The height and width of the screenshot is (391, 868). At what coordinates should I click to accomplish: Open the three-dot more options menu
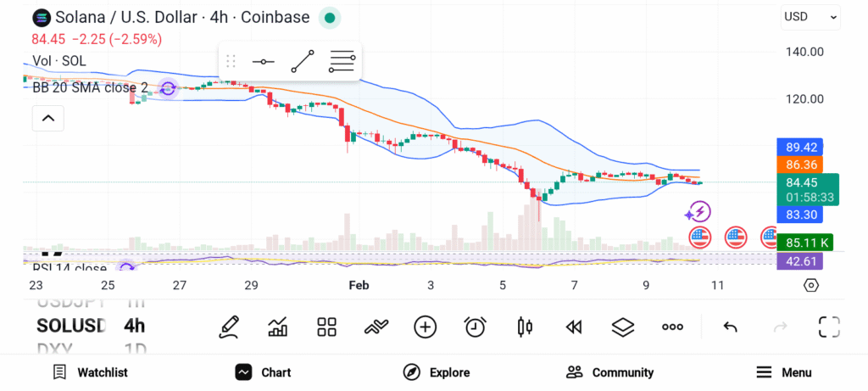672,327
